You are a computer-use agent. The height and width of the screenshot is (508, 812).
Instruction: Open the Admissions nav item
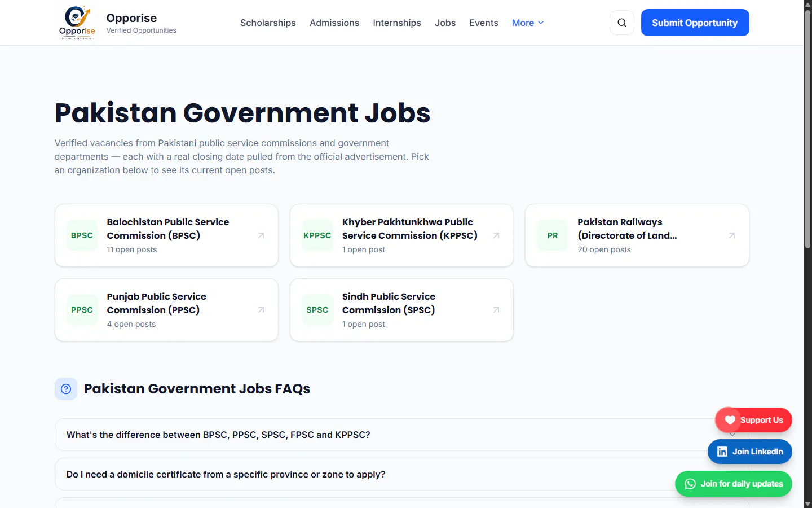pos(334,23)
